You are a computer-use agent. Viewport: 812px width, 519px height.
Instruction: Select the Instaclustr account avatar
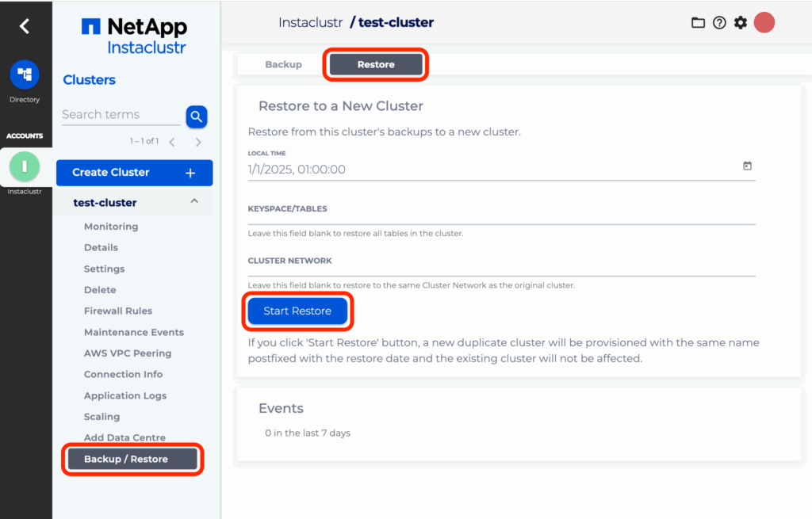[x=25, y=166]
